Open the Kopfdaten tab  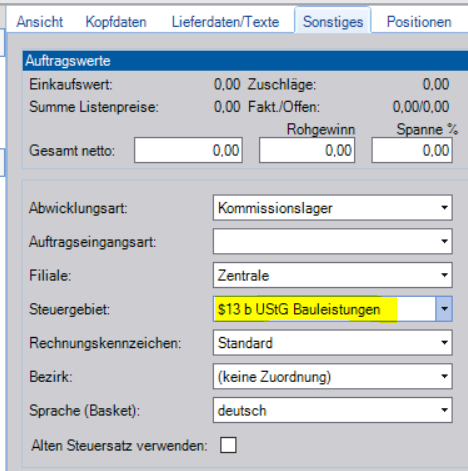(x=116, y=22)
